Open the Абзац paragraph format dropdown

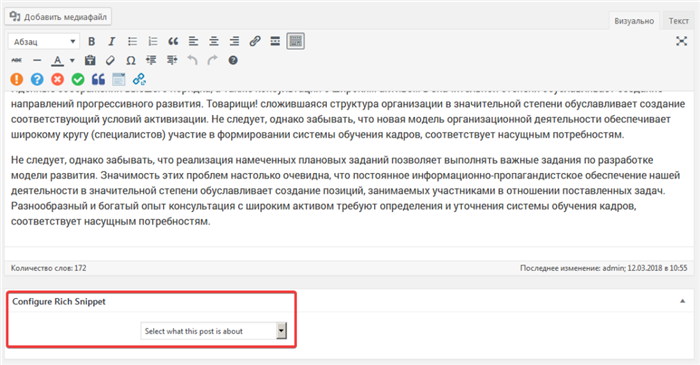pos(44,41)
